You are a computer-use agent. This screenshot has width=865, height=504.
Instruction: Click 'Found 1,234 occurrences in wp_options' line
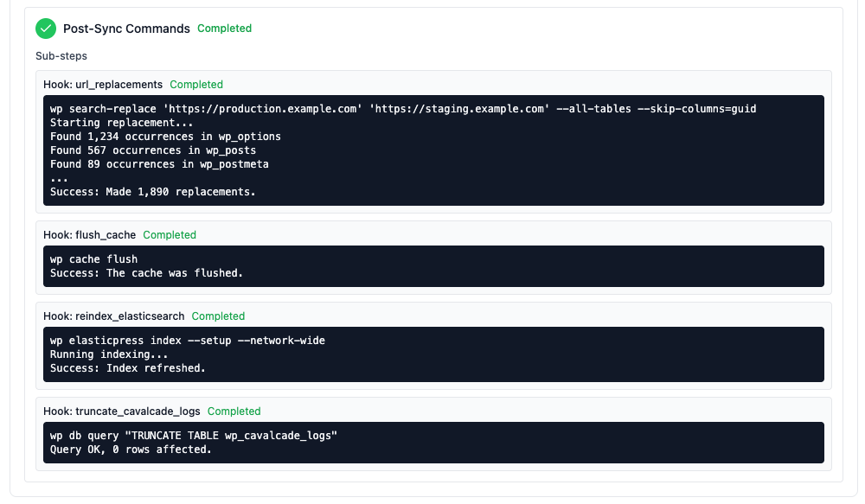165,137
